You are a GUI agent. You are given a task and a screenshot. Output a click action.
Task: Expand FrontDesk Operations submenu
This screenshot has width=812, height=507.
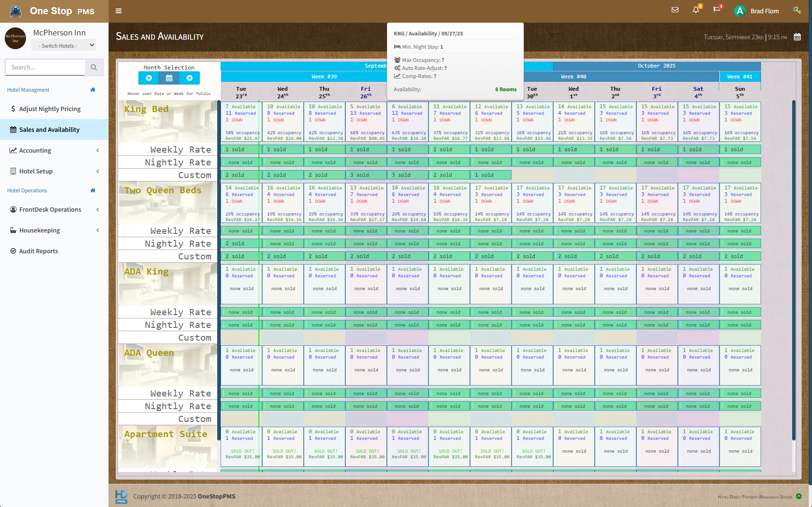click(54, 210)
